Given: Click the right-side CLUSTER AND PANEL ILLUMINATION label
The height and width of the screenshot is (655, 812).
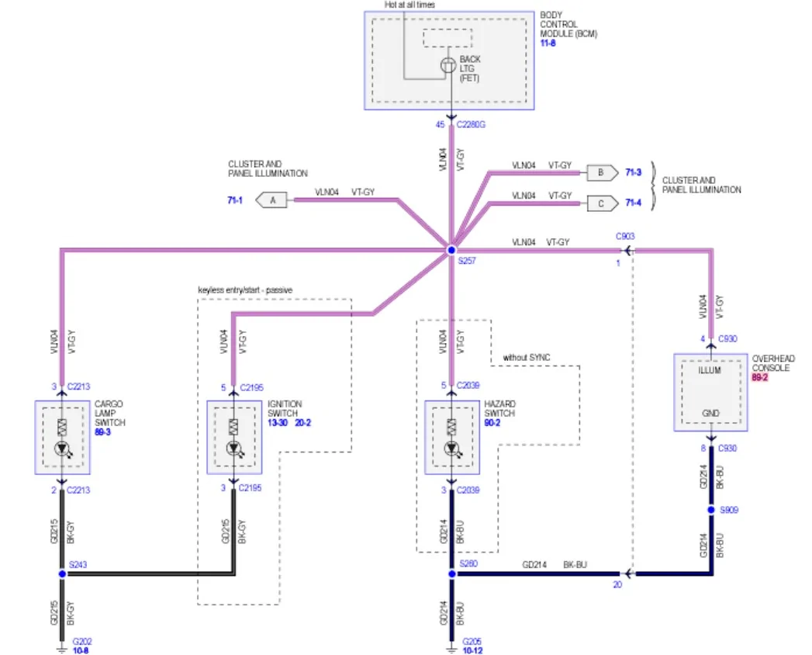Looking at the screenshot, I should pos(701,185).
